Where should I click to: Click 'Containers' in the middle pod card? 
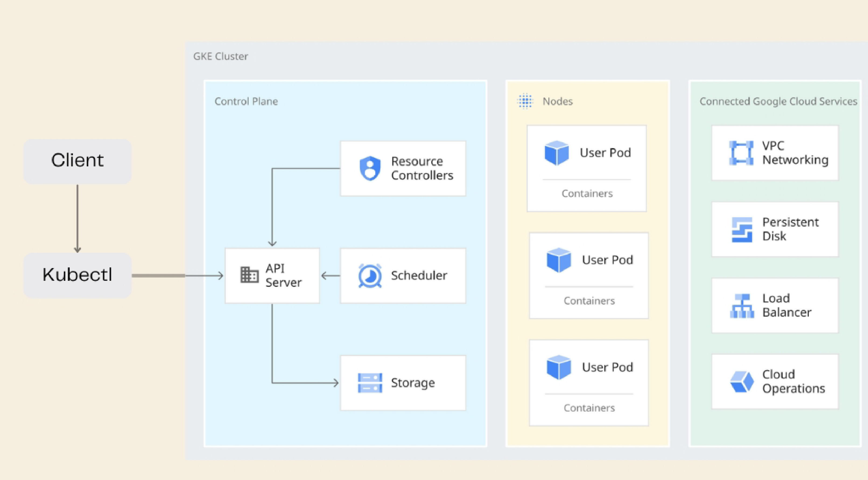589,301
